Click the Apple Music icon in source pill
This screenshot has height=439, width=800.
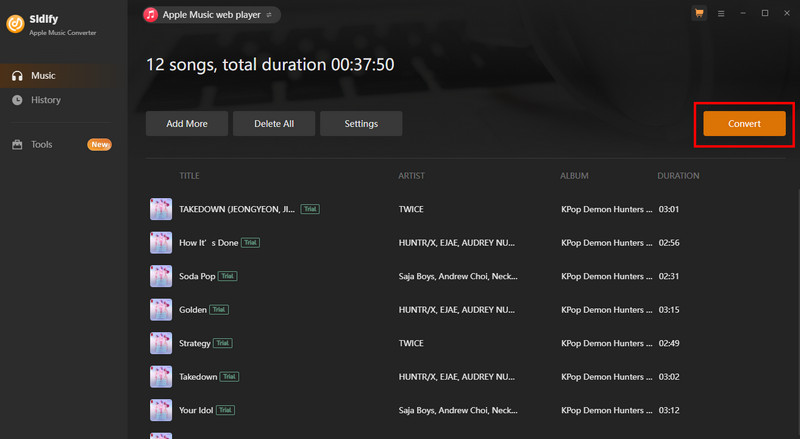(x=151, y=15)
